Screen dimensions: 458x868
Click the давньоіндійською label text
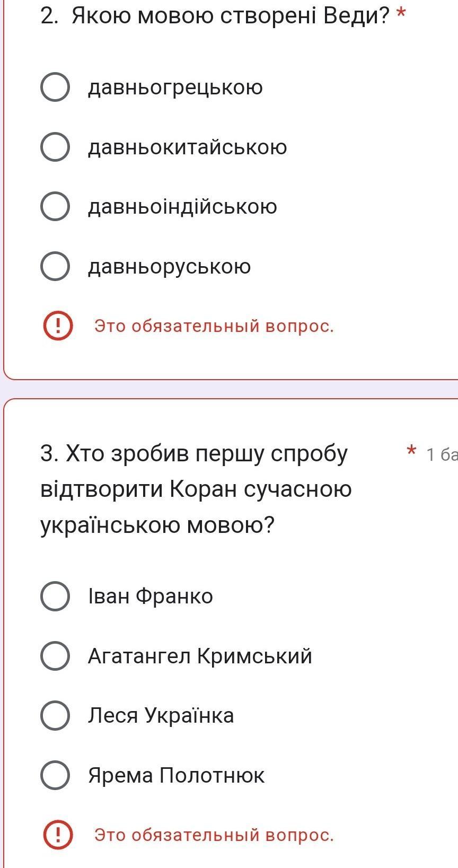182,206
